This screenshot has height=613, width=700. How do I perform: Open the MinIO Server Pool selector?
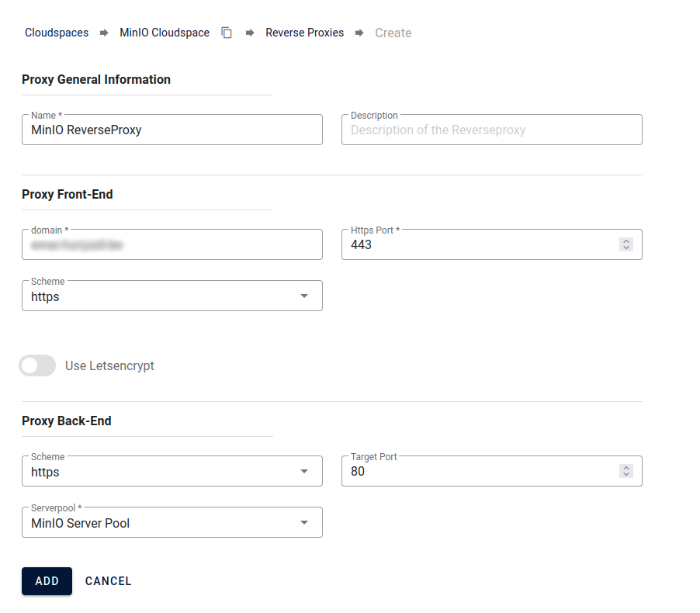coord(163,523)
